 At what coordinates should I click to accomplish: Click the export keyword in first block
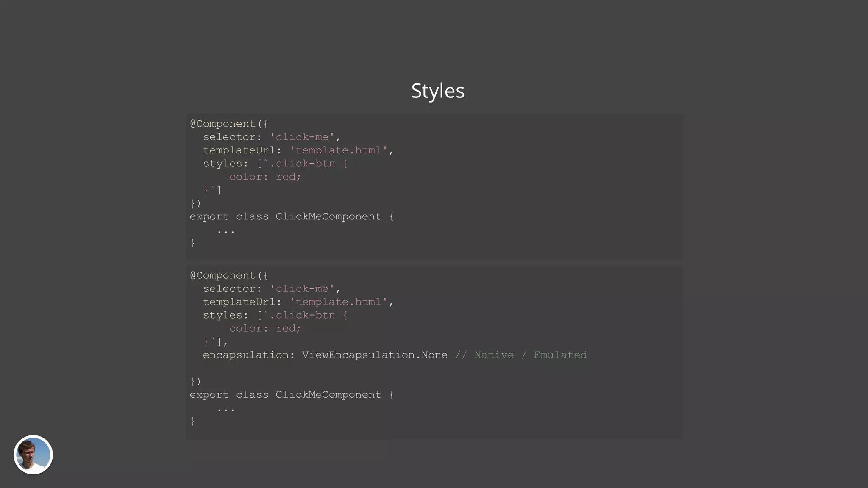(x=209, y=216)
